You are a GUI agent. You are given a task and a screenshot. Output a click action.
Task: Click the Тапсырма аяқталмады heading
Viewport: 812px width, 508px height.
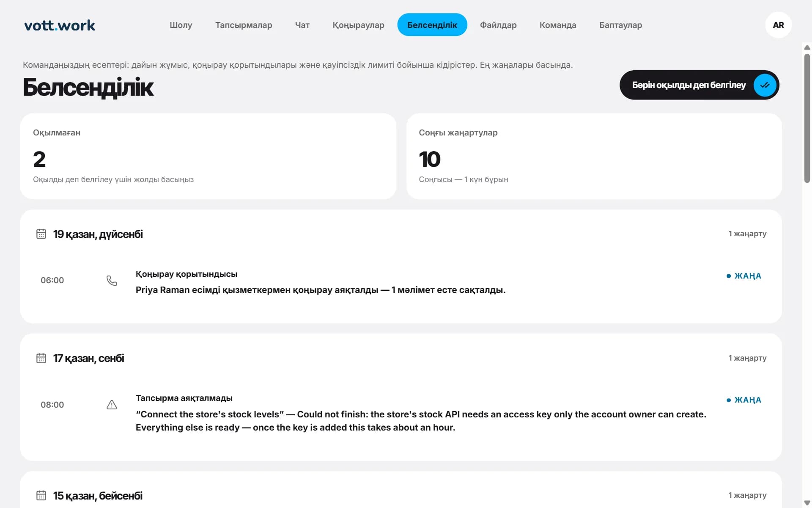point(184,398)
